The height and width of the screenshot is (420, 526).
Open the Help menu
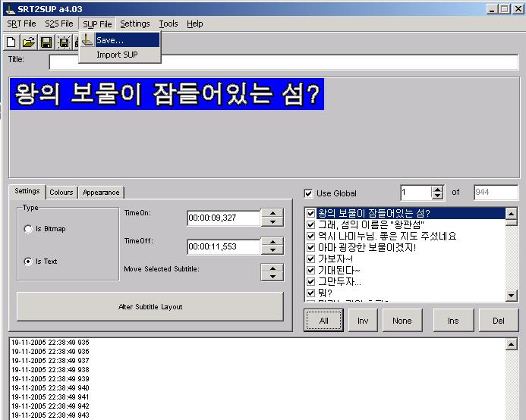194,24
